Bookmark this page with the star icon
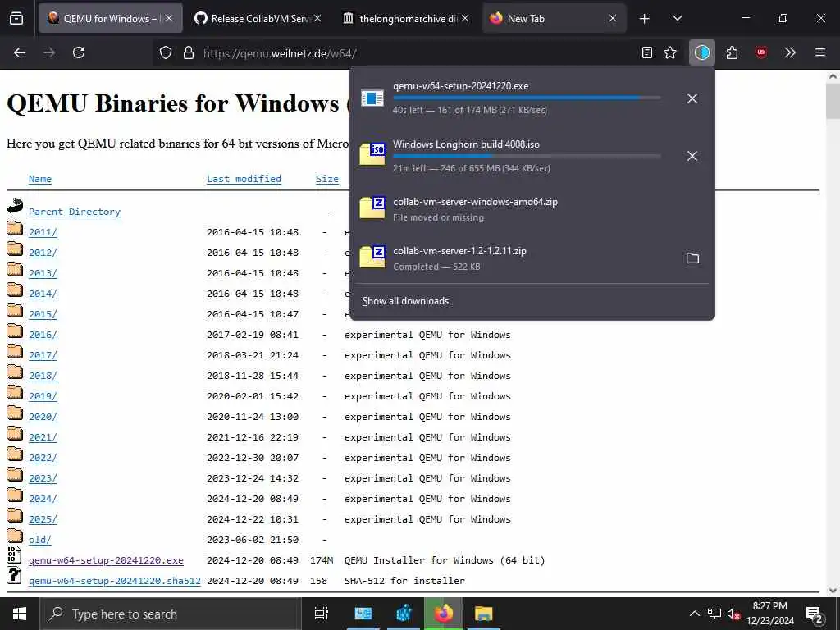Screen dimensions: 840x630 [x=670, y=52]
